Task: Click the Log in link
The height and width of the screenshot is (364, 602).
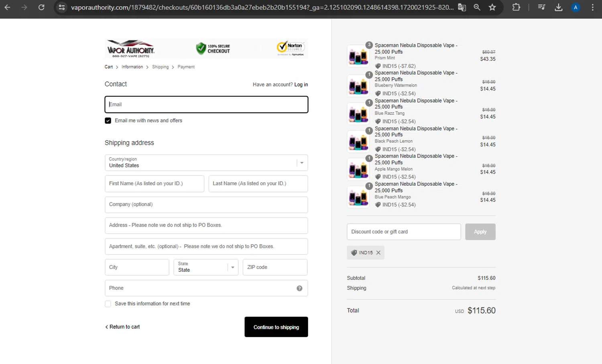Action: pyautogui.click(x=301, y=85)
